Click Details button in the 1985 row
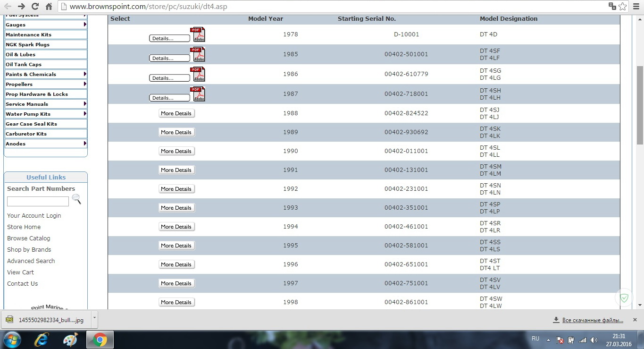The height and width of the screenshot is (349, 644). tap(169, 58)
